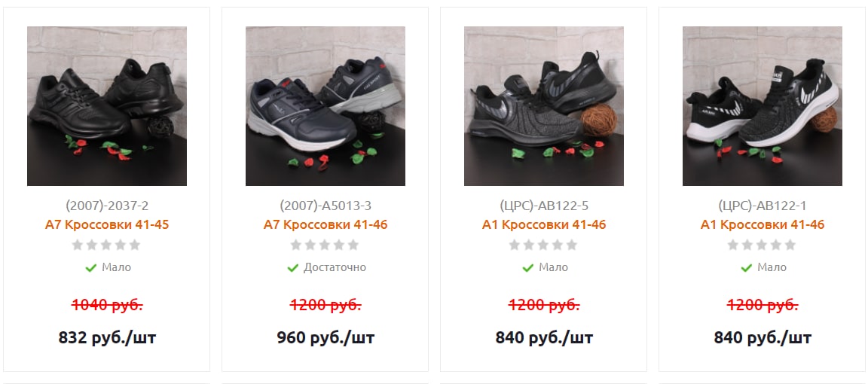The width and height of the screenshot is (868, 384).
Task: Give A5013-3 sneakers a one-star rating
Action: click(296, 245)
